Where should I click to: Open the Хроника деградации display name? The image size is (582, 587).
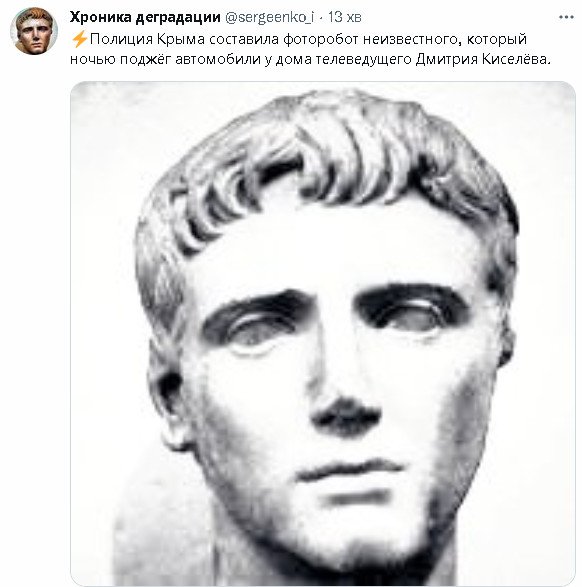pyautogui.click(x=145, y=17)
